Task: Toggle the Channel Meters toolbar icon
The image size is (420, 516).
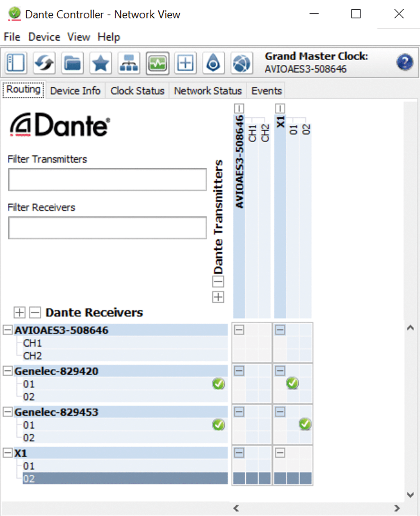Action: (157, 63)
